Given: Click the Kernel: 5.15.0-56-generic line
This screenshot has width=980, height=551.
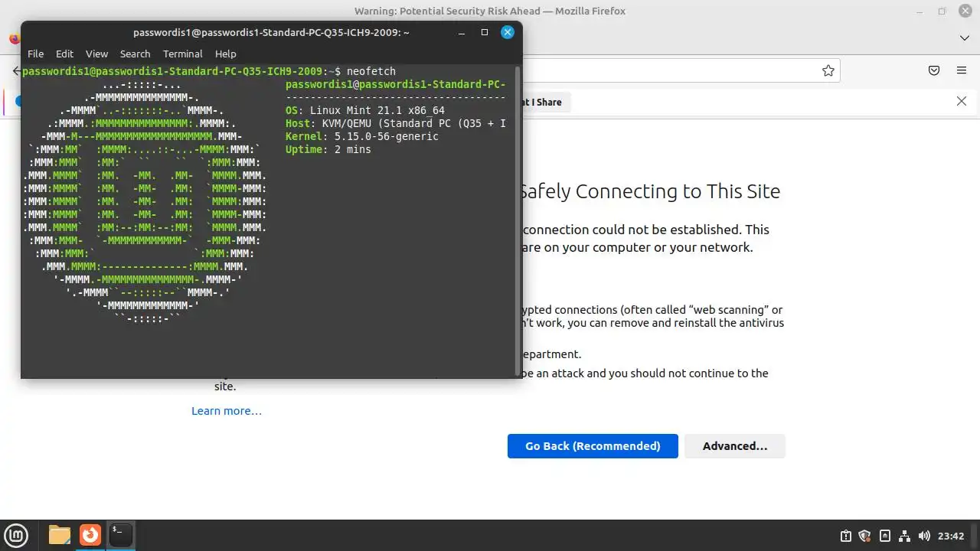Looking at the screenshot, I should pos(362,136).
